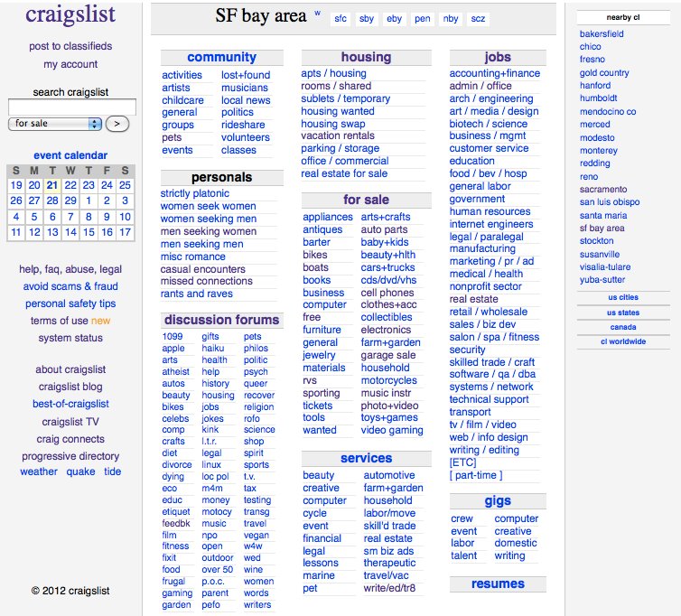Viewport: 681px width, 616px height.
Task: Open the 'for sale' search category dropdown
Action: click(55, 124)
